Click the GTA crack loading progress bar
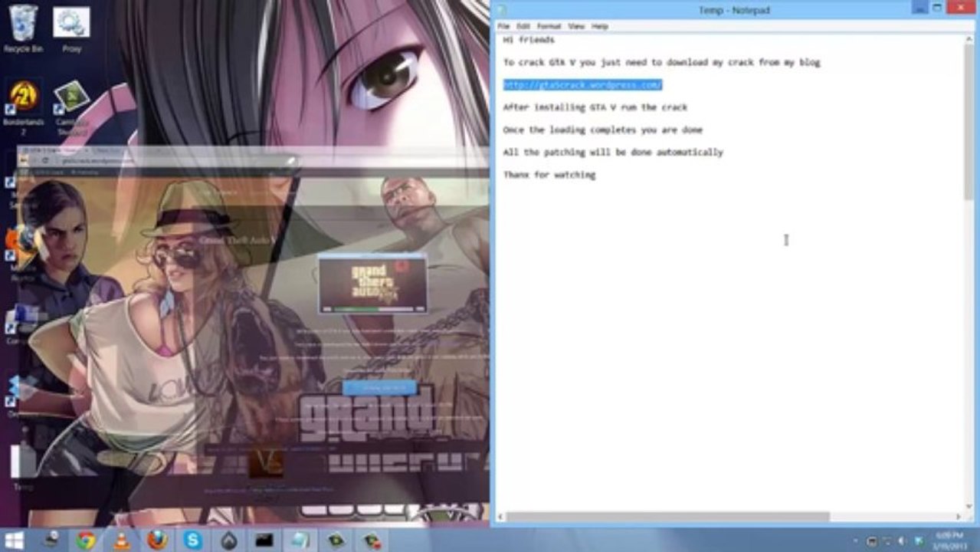Image resolution: width=980 pixels, height=552 pixels. (372, 309)
